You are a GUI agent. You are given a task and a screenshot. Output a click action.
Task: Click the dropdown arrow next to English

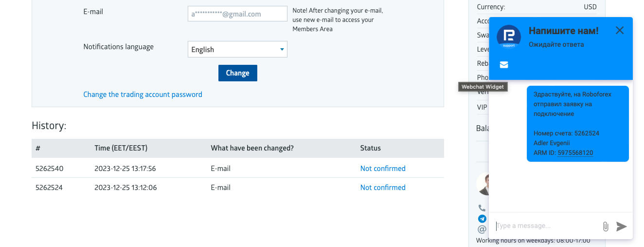point(282,49)
